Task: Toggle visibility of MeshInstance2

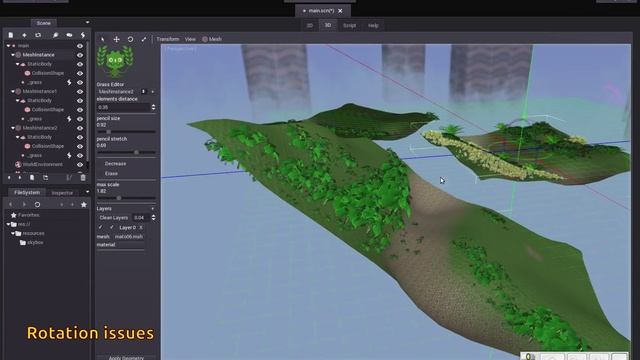Action: (80, 128)
